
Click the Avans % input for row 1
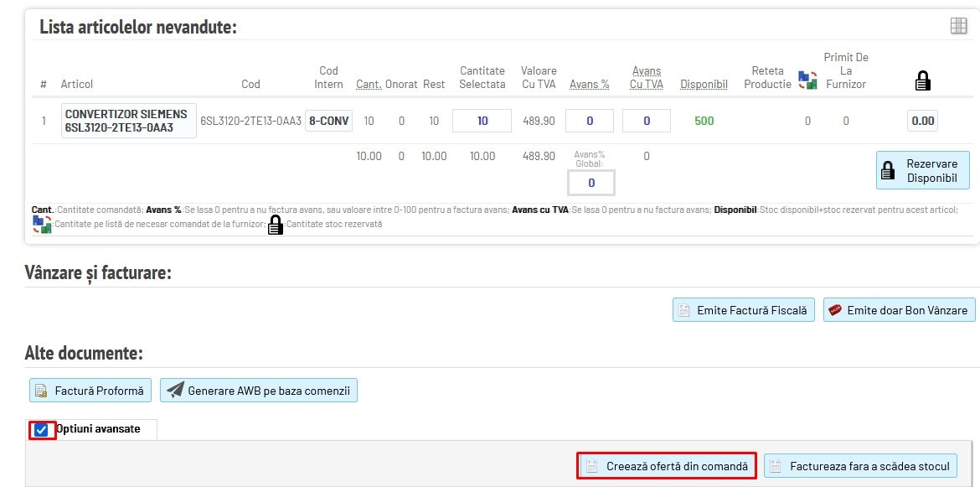589,121
